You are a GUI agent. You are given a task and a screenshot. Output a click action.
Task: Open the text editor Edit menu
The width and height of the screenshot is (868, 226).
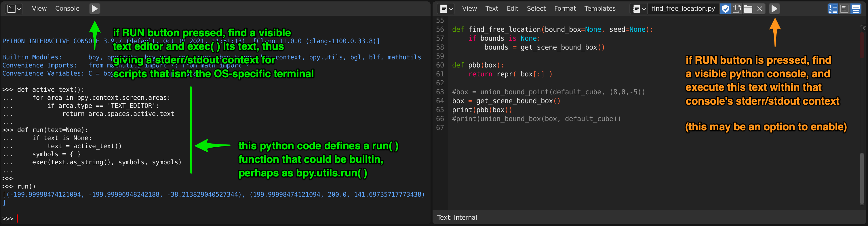point(513,8)
